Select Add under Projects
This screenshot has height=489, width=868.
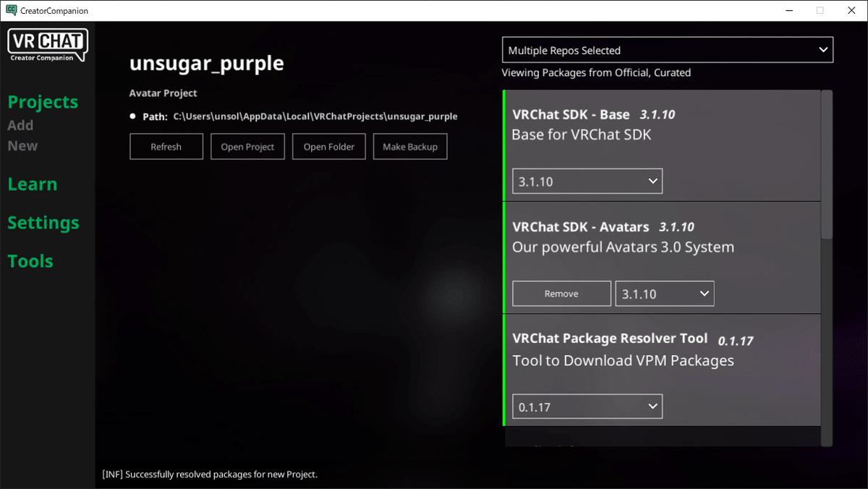(x=20, y=125)
